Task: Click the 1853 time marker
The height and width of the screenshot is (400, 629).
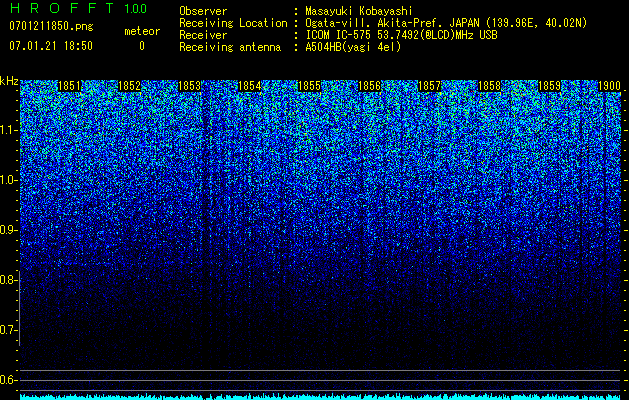Action: click(189, 86)
